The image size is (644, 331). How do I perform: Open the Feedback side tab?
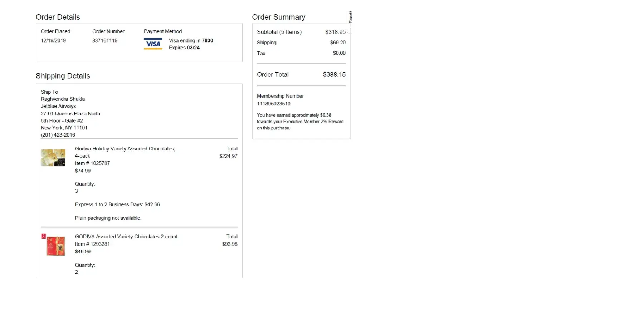click(350, 18)
